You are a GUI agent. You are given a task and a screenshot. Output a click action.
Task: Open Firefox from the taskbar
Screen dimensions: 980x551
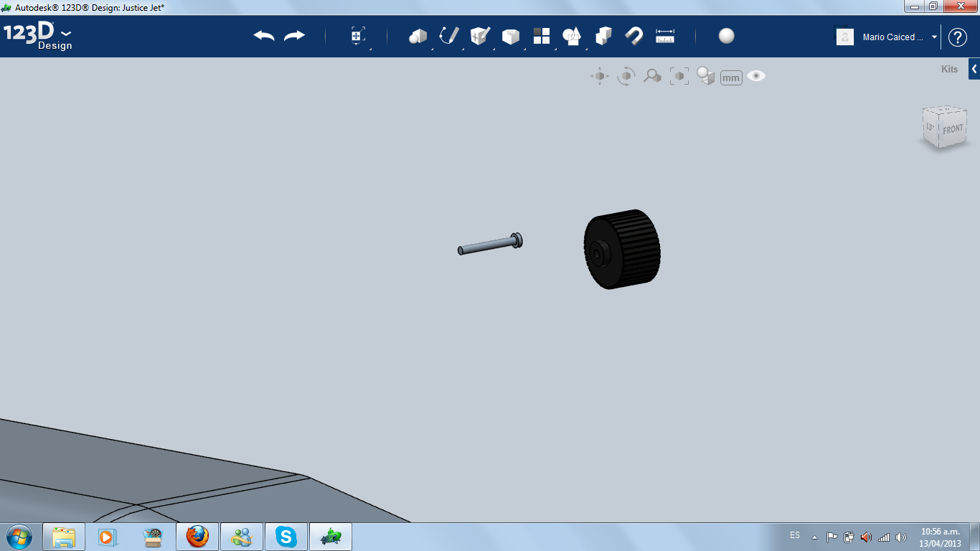pyautogui.click(x=197, y=537)
